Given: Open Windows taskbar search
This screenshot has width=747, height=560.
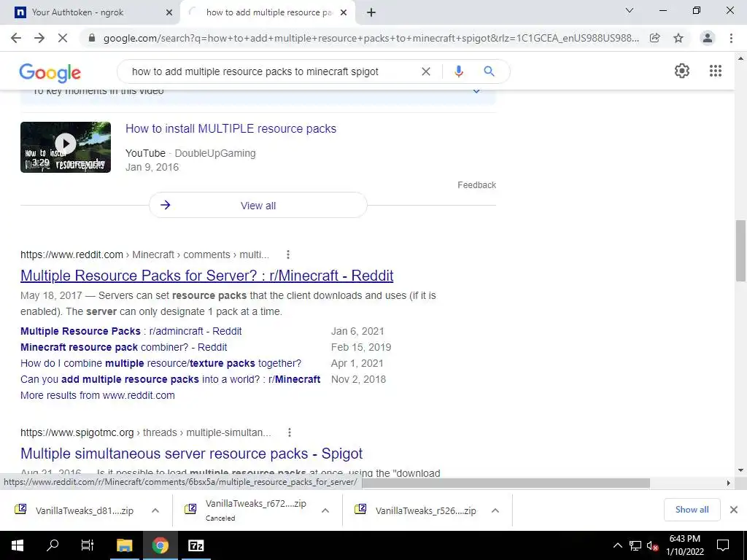Looking at the screenshot, I should (53, 545).
